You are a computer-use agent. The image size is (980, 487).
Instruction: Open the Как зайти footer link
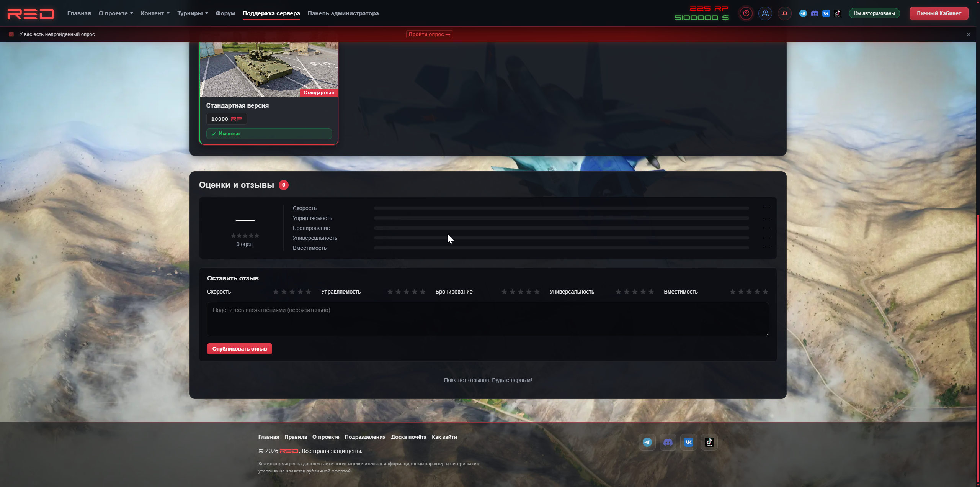444,437
